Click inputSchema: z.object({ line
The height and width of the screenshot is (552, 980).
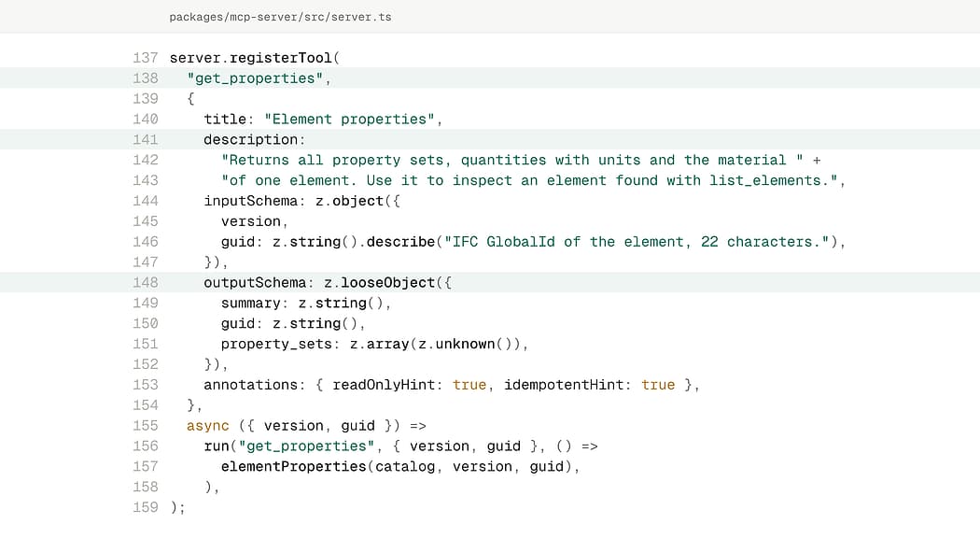[301, 202]
